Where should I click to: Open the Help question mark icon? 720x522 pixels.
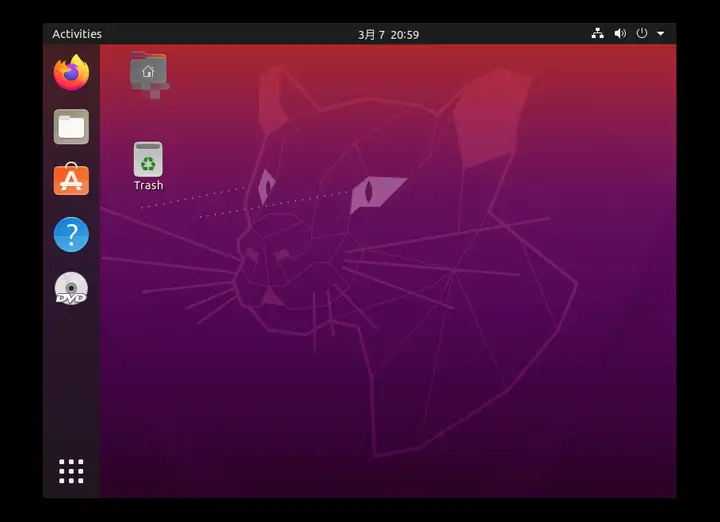[x=71, y=234]
